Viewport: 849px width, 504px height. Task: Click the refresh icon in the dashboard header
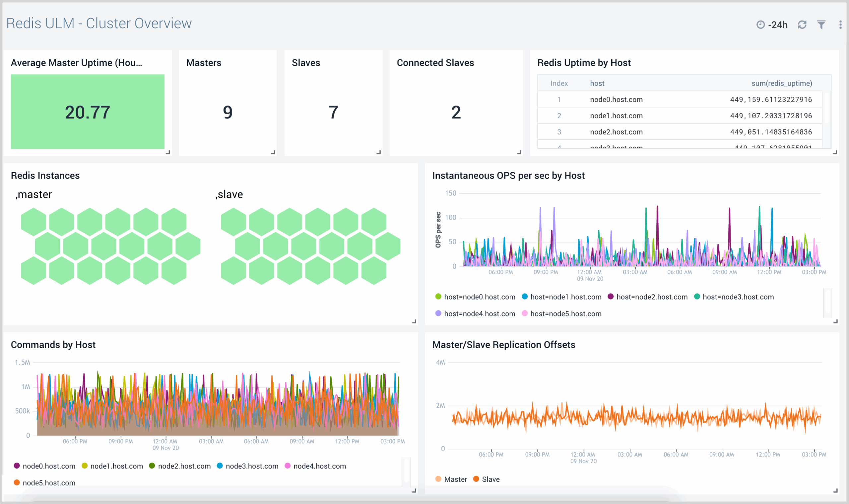(x=803, y=25)
